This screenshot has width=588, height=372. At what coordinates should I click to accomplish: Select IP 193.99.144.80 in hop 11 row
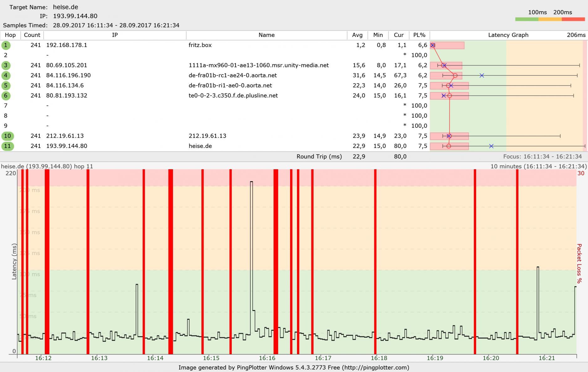pyautogui.click(x=67, y=146)
